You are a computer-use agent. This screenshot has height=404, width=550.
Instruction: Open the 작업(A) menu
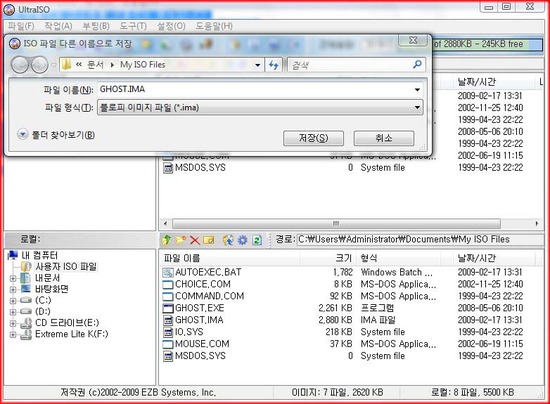click(x=58, y=26)
